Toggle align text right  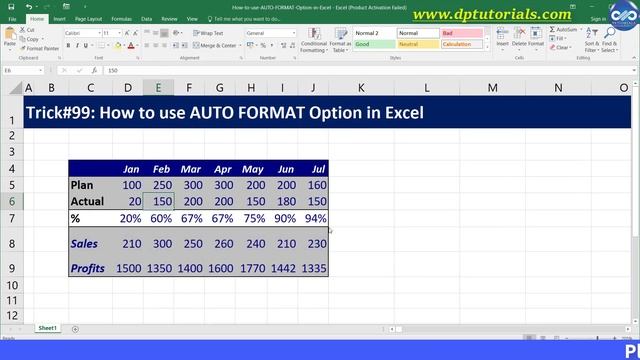[x=164, y=45]
